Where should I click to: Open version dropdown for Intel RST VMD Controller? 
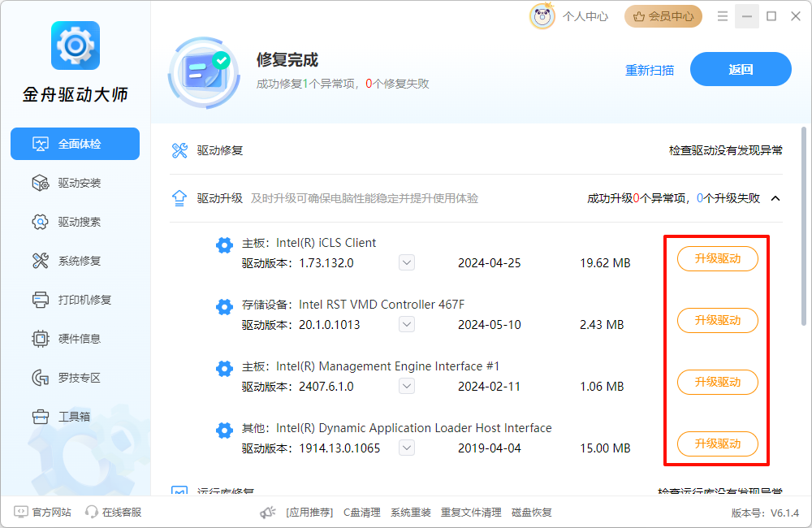(x=406, y=323)
